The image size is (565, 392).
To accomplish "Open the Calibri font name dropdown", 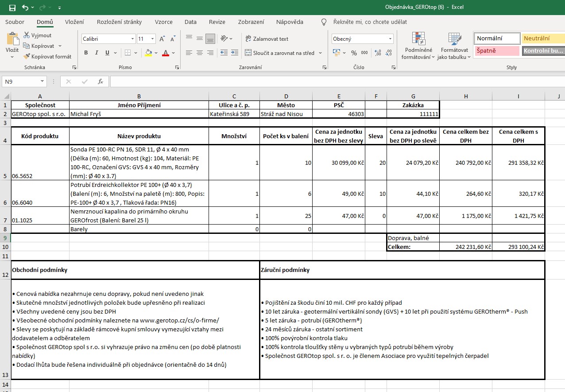I will coord(132,39).
